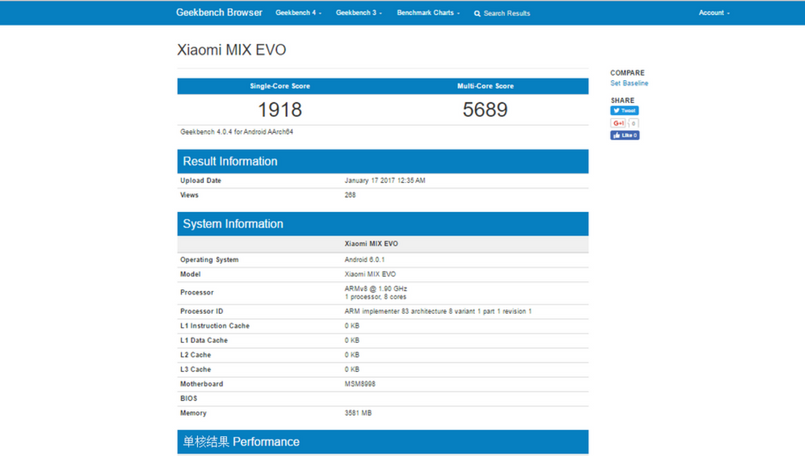This screenshot has height=456, width=805.
Task: Share result with the Tweet button
Action: [x=624, y=110]
